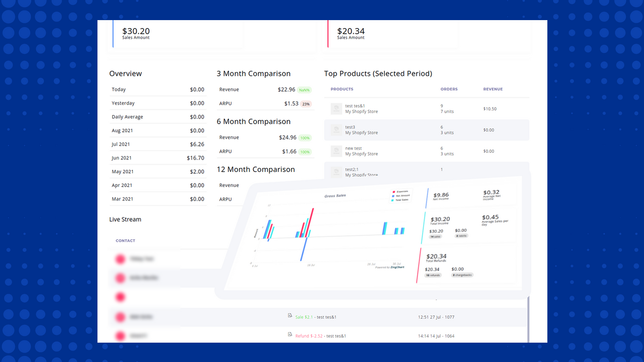Expand the 12 Month Comparison section

pyautogui.click(x=255, y=169)
